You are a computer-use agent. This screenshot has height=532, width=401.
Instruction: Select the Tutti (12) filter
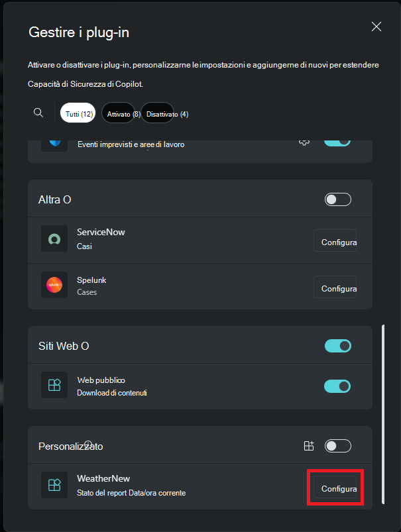78,112
